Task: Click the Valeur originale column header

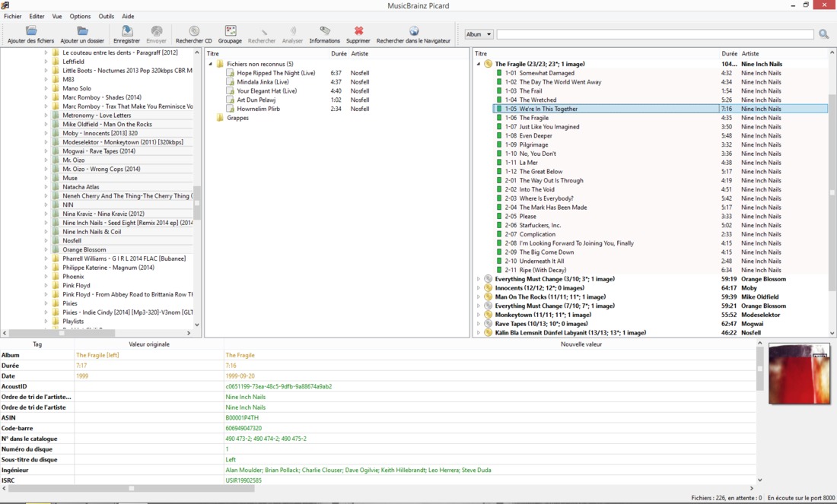Action: coord(149,344)
